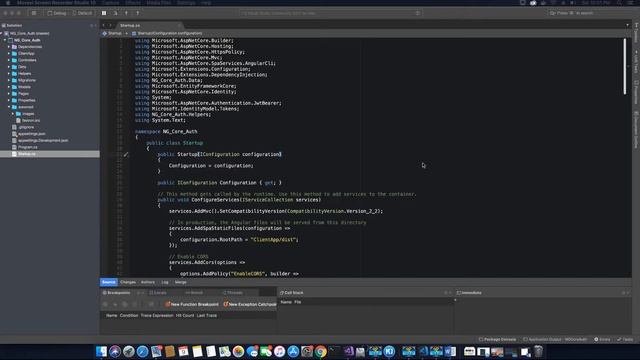The width and height of the screenshot is (640, 360).
Task: Expand the Dependencies folder
Action: coord(9,47)
